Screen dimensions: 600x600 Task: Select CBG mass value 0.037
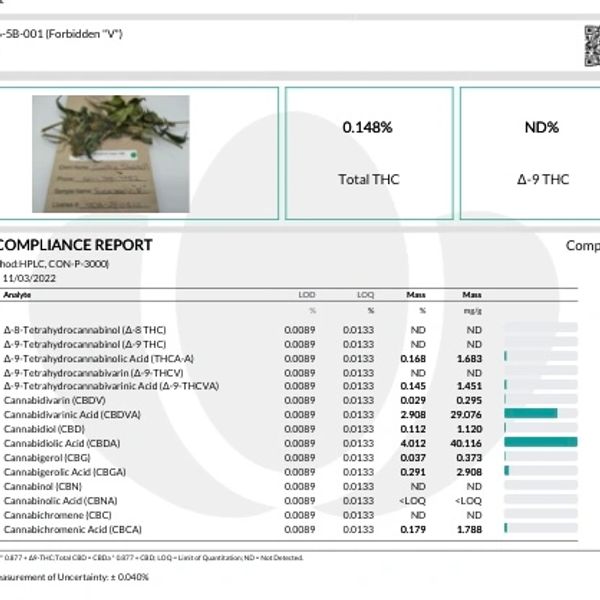(x=413, y=458)
